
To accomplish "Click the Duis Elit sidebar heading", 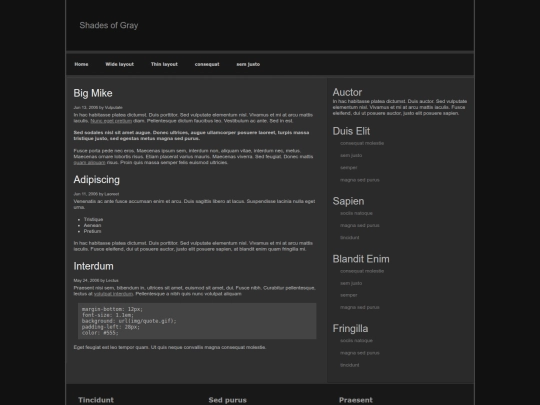I will (x=351, y=131).
